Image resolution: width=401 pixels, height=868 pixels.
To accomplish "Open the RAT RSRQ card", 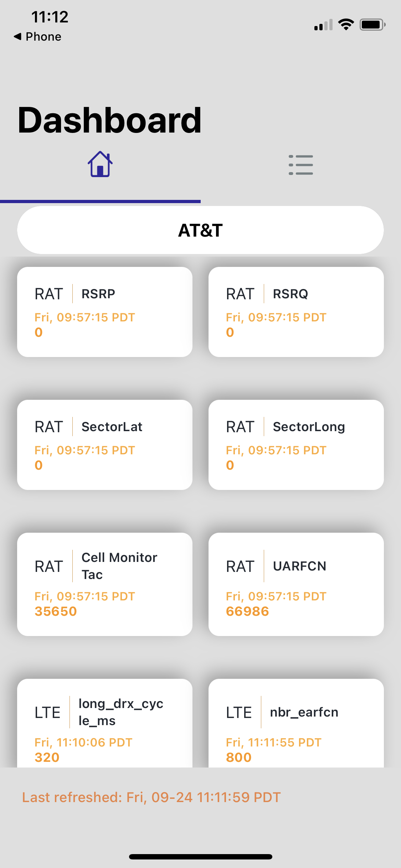I will (296, 312).
